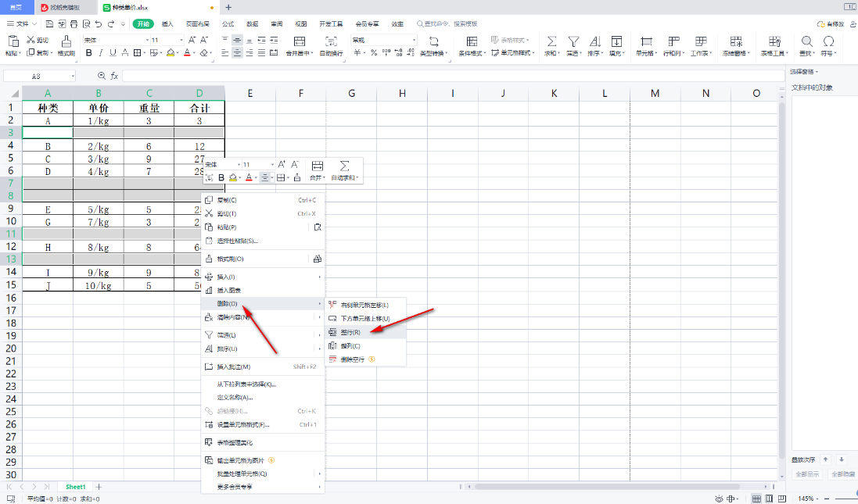Choose 设置单元格格式(F) in the context menu
Viewport: 858px width, 504px height.
coord(263,425)
